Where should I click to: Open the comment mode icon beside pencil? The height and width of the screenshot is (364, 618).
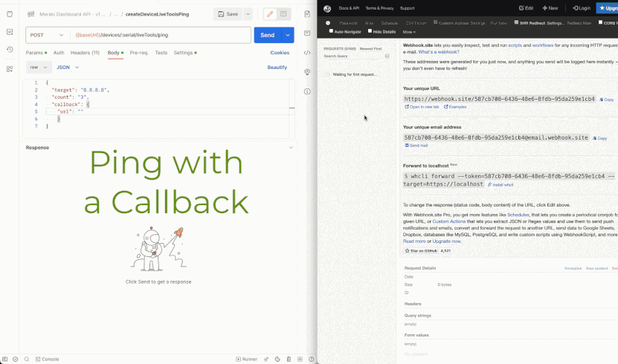[x=283, y=14]
